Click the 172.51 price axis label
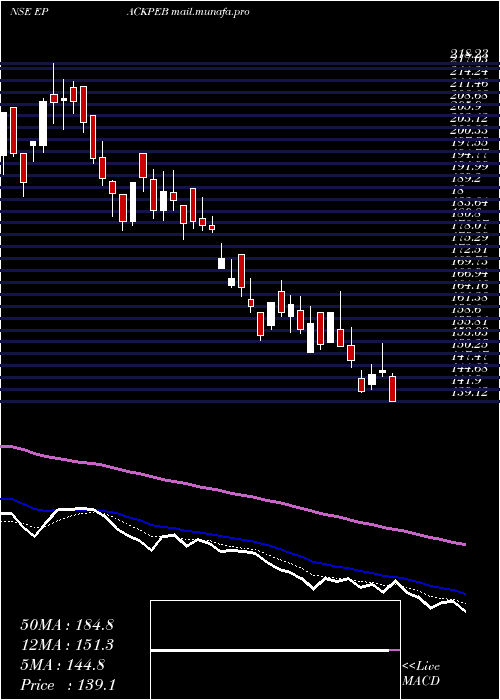500x700 pixels. [x=469, y=250]
